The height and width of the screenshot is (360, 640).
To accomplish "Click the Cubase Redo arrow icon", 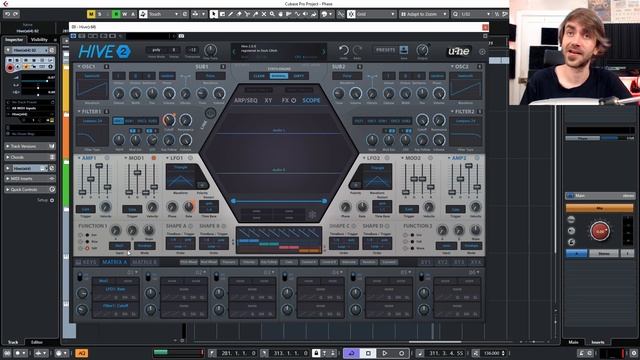I will tap(16, 14).
